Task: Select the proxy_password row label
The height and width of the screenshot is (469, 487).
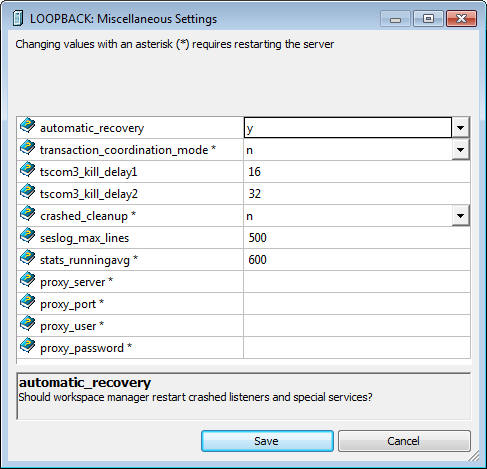Action: [86, 348]
